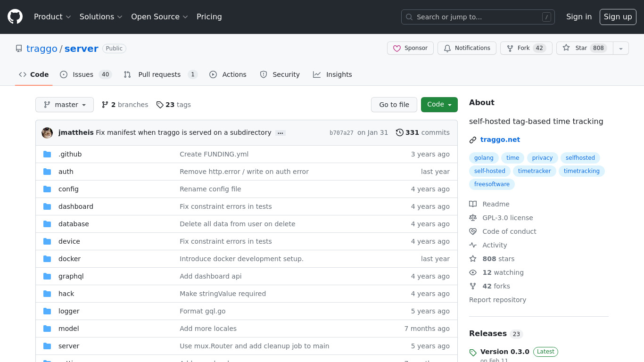Image resolution: width=644 pixels, height=362 pixels.
Task: Click the Notifications button
Action: coord(467,48)
